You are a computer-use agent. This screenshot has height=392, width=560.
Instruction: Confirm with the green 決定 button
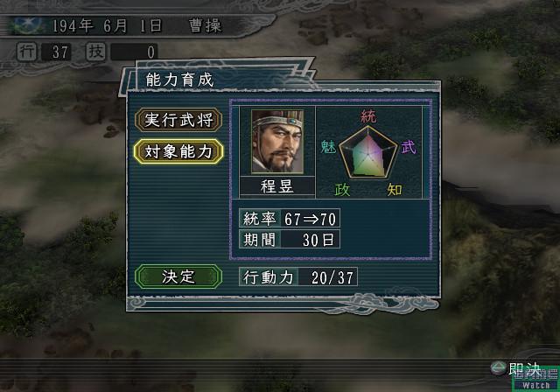pos(178,276)
